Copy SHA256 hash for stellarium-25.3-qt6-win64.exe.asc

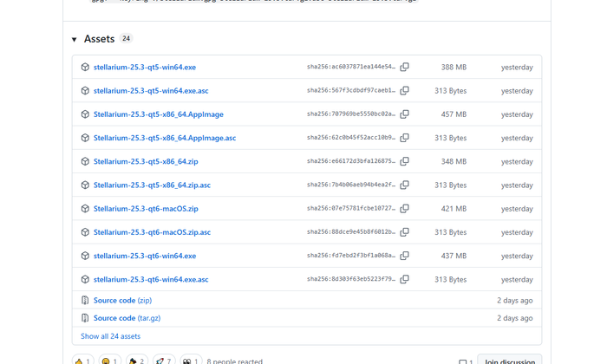[x=405, y=279]
